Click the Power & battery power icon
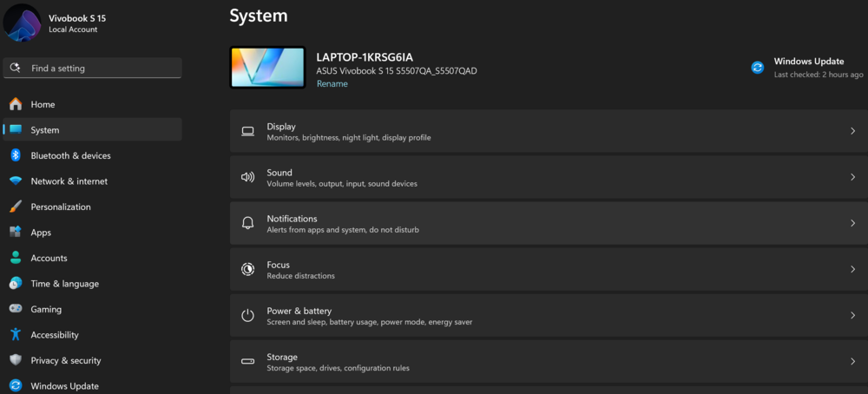The image size is (868, 394). click(x=247, y=315)
